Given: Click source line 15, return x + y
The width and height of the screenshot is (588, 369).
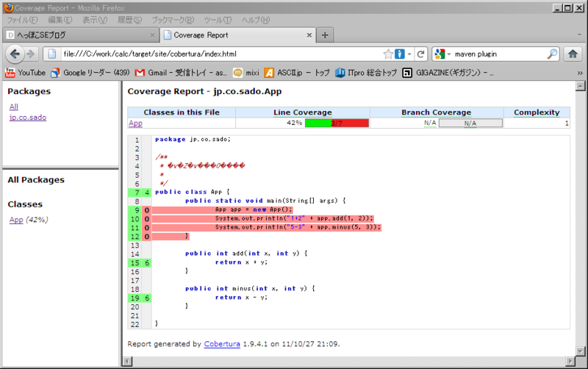Looking at the screenshot, I should [241, 262].
